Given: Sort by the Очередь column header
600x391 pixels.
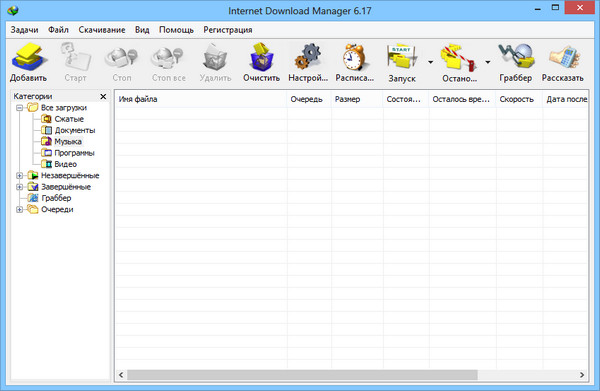Looking at the screenshot, I should pos(309,99).
